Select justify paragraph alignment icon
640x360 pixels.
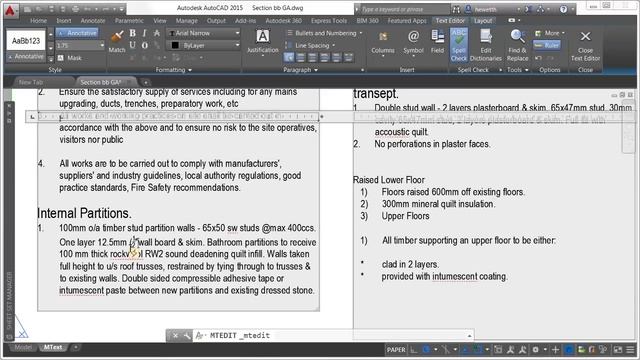click(336, 58)
